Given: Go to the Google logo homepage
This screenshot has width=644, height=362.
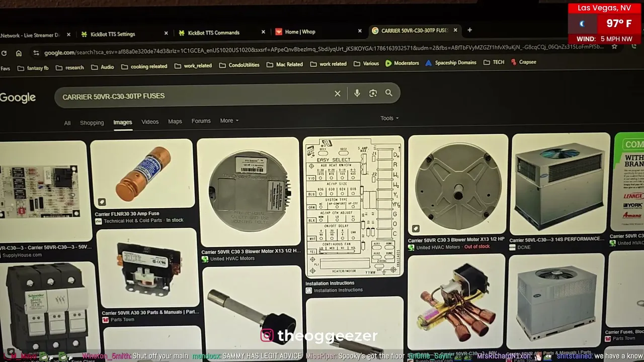Looking at the screenshot, I should click(18, 98).
